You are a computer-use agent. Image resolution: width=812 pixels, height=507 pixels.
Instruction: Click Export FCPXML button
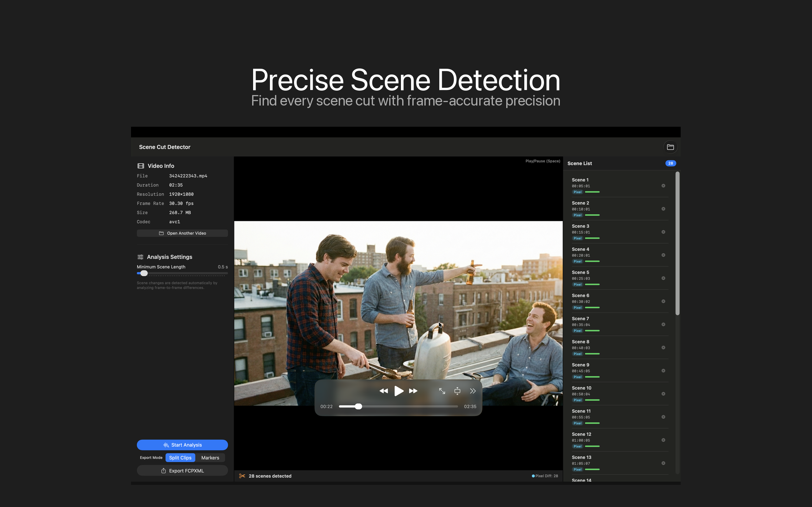click(x=182, y=471)
